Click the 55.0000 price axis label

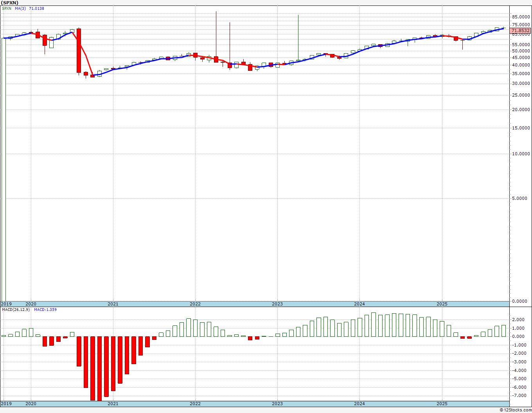click(x=521, y=45)
